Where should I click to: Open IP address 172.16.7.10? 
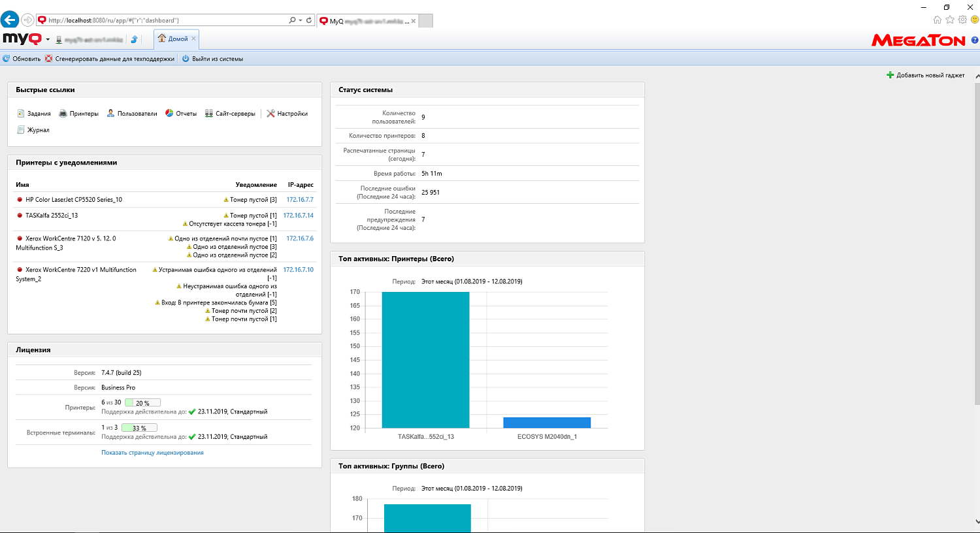pos(299,270)
